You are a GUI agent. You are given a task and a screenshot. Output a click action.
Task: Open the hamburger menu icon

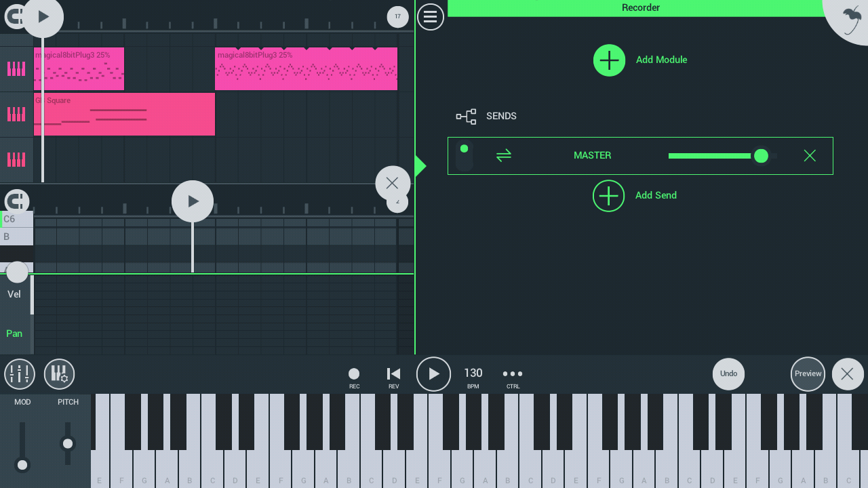coord(431,17)
